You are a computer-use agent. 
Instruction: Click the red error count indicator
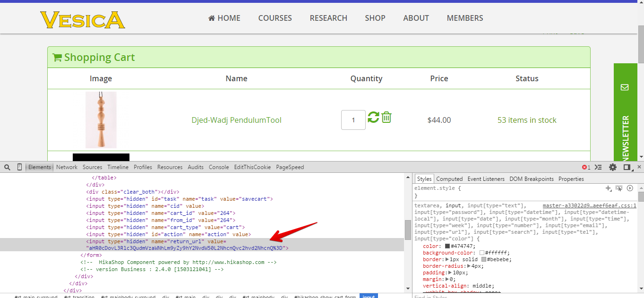point(586,167)
